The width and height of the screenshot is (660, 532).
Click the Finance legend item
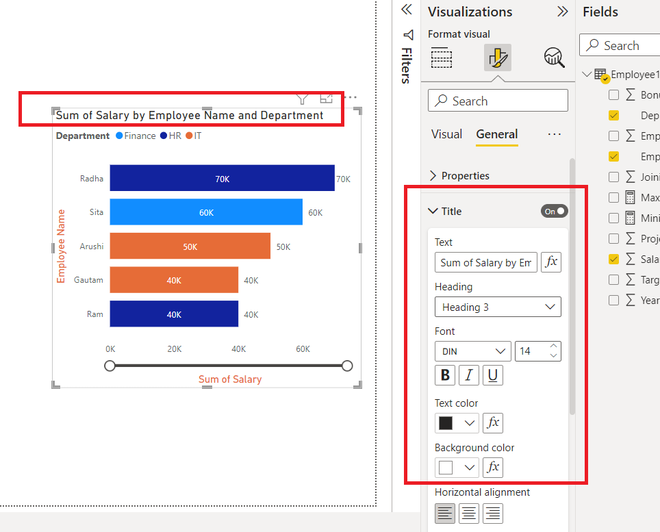[136, 136]
